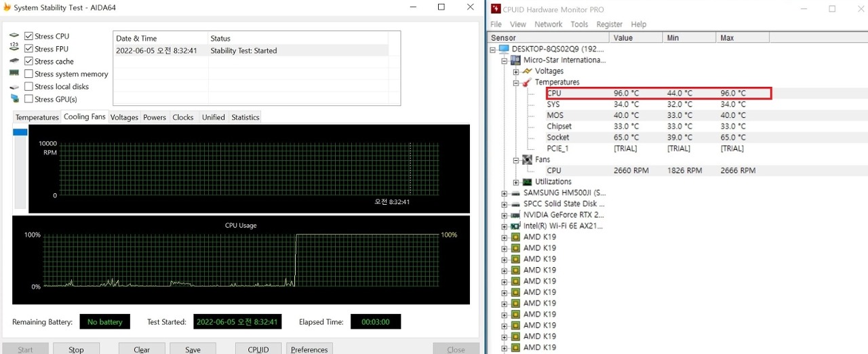868x354 pixels.
Task: Click the thermometer icon beside Temperatures
Action: (x=527, y=82)
